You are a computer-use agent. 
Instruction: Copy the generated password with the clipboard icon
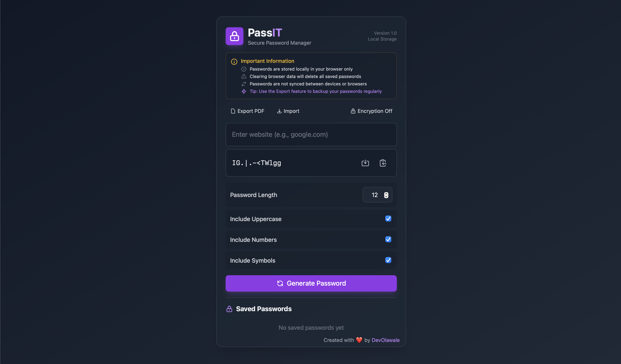(383, 163)
